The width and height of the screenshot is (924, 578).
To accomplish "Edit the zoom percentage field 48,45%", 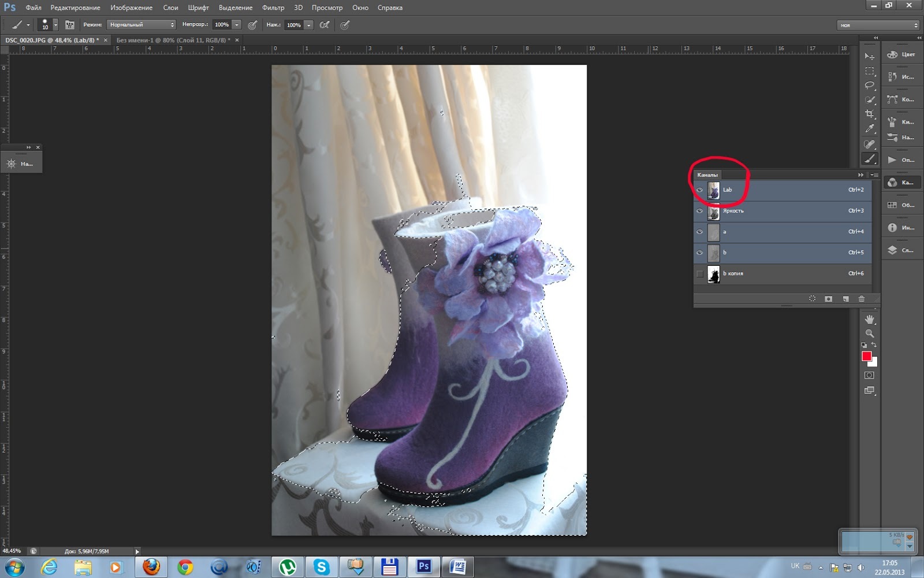I will [13, 551].
